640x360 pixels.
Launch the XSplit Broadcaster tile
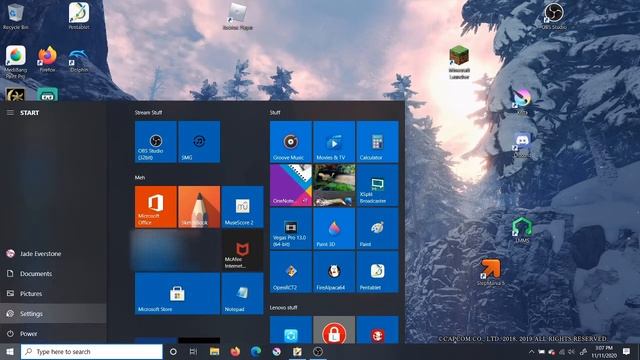tap(377, 185)
